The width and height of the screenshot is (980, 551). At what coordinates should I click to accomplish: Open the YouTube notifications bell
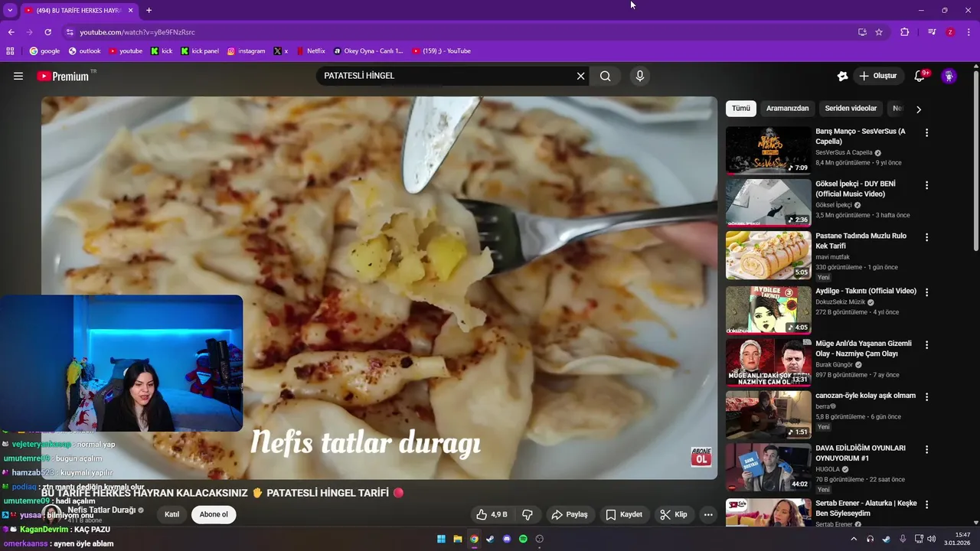tap(920, 76)
